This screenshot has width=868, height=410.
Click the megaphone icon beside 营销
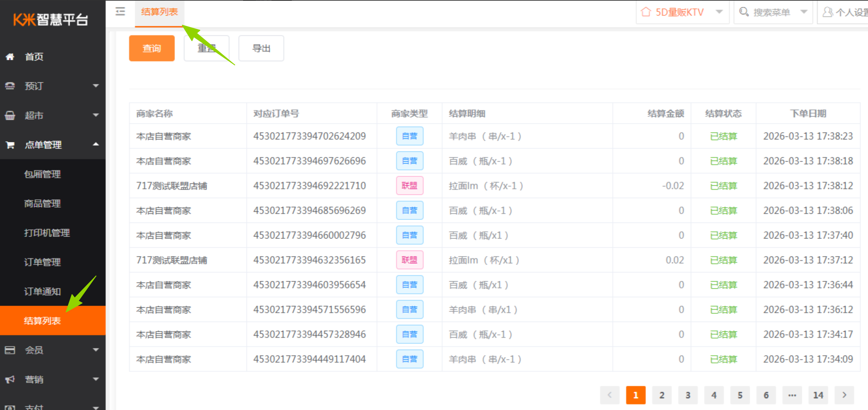(10, 379)
